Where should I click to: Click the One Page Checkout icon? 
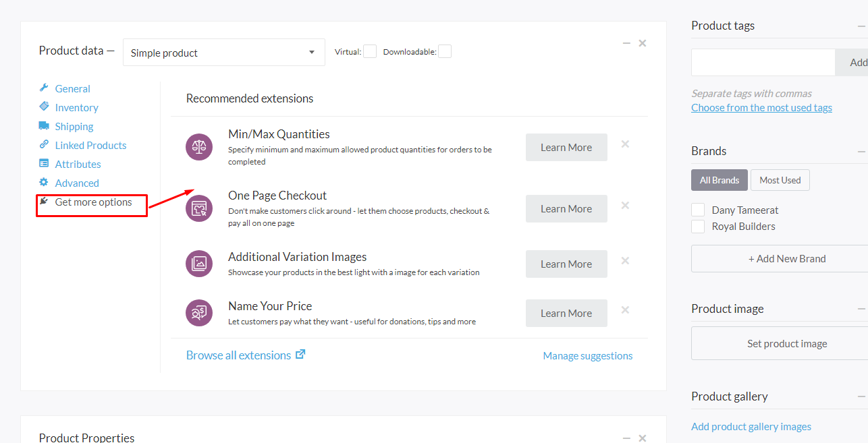(199, 208)
